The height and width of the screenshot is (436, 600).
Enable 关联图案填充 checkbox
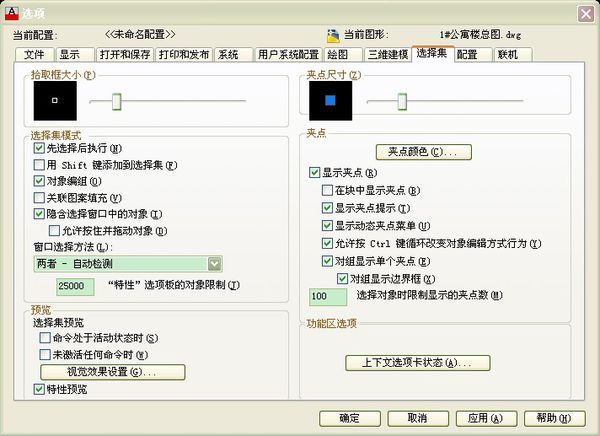39,198
